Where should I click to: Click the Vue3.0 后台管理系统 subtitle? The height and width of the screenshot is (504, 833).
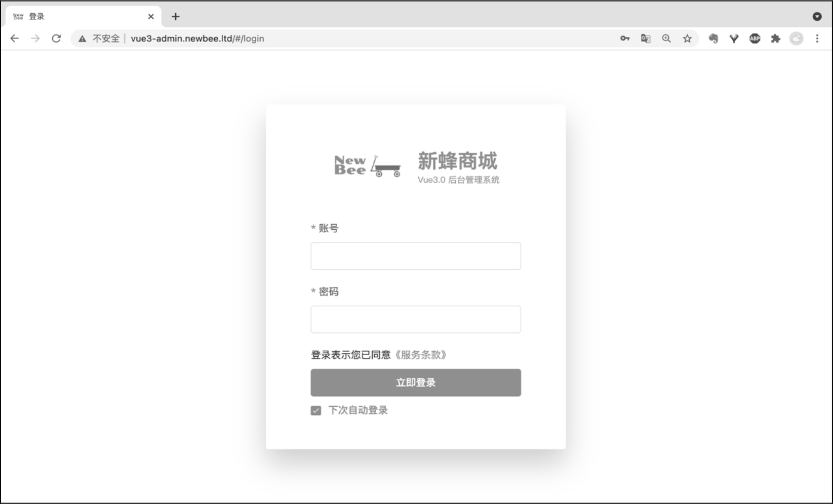click(x=458, y=180)
